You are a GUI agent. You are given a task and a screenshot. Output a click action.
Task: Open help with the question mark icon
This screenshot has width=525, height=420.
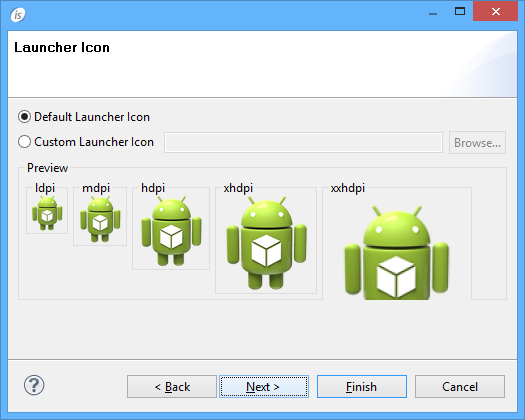(34, 385)
